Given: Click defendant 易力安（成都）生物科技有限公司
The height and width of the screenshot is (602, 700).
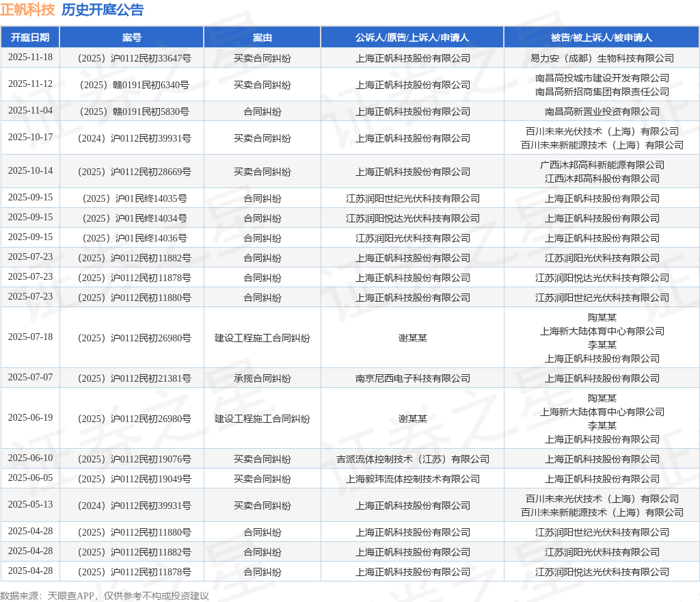Looking at the screenshot, I should point(602,58).
